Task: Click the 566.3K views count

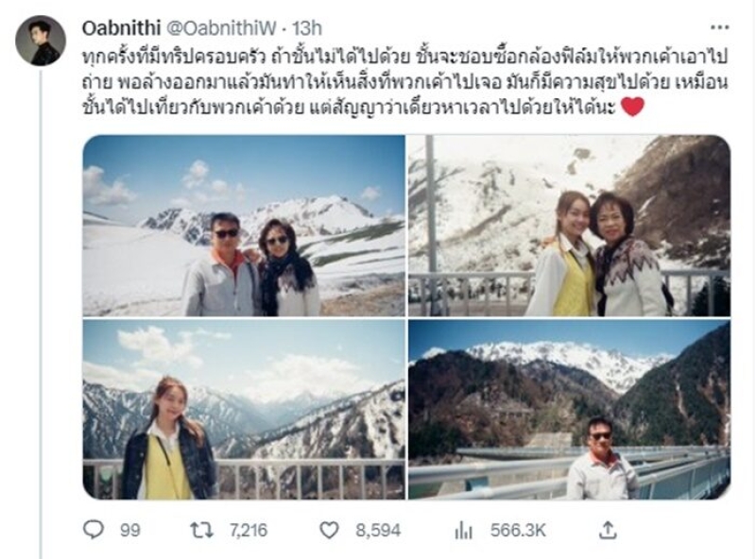Action: point(518,531)
